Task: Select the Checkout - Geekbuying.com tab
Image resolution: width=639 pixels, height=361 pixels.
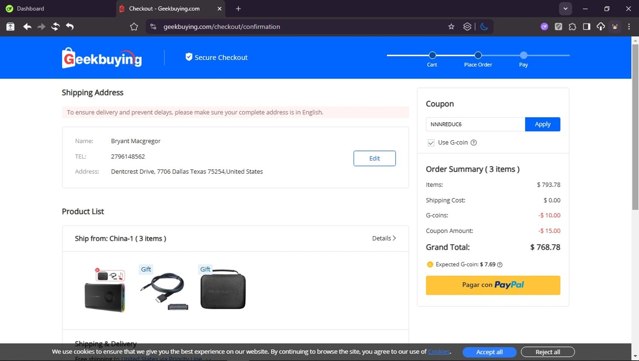Action: pos(171,9)
